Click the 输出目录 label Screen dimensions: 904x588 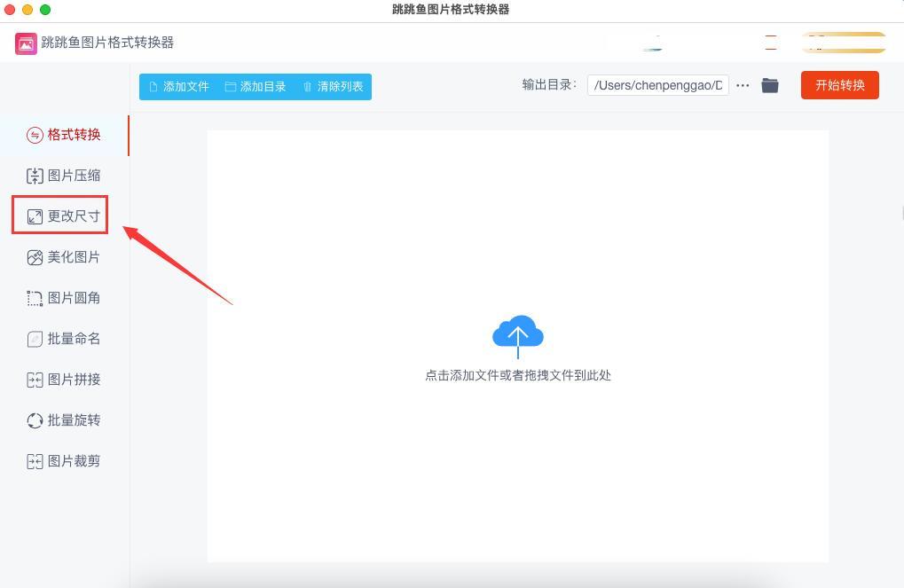549,85
